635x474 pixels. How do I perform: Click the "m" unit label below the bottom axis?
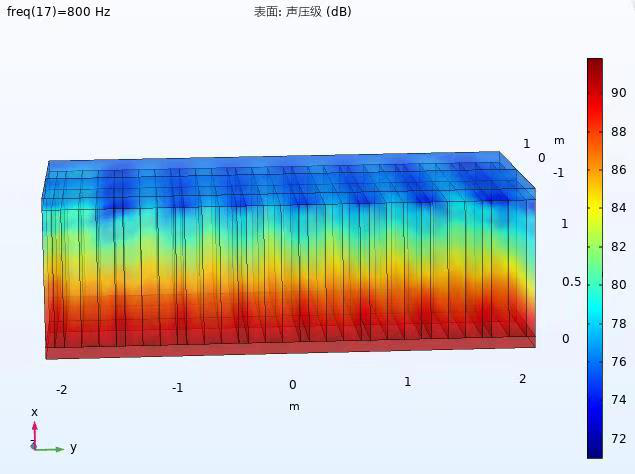coord(294,406)
